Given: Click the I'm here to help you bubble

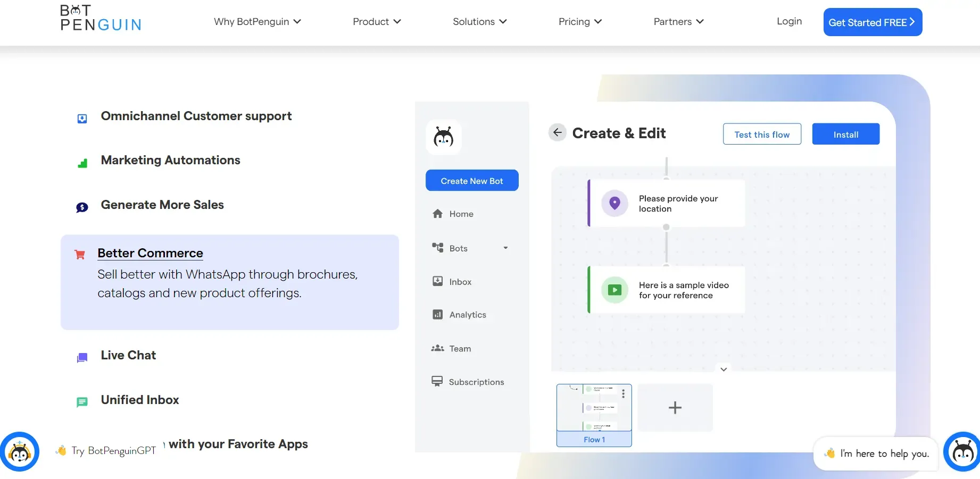Looking at the screenshot, I should point(876,453).
